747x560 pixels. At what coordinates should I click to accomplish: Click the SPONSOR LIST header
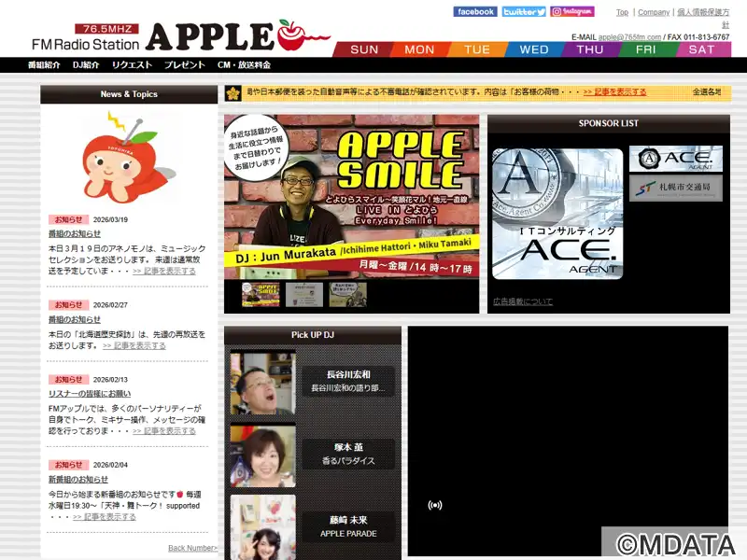[609, 123]
